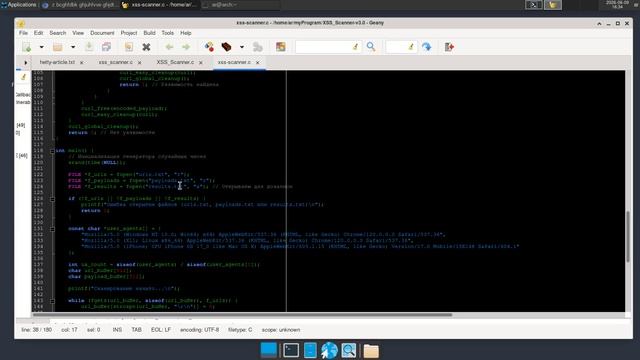This screenshot has height=360, width=640.
Task: Switch to the ar@arch terminal taskbar entry
Action: click(x=241, y=5)
